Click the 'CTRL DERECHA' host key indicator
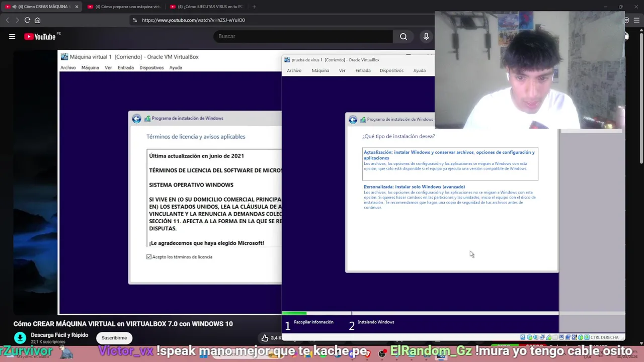 [x=604, y=337]
